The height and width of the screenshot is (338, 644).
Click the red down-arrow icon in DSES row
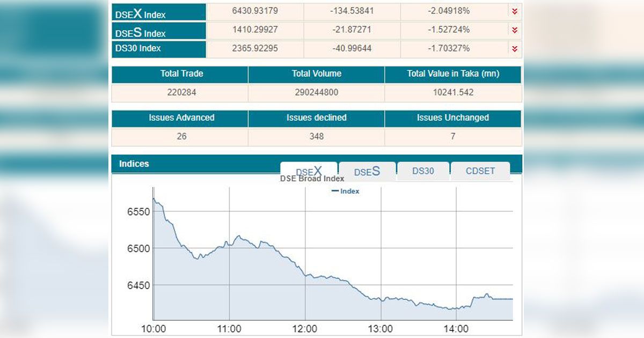(515, 30)
